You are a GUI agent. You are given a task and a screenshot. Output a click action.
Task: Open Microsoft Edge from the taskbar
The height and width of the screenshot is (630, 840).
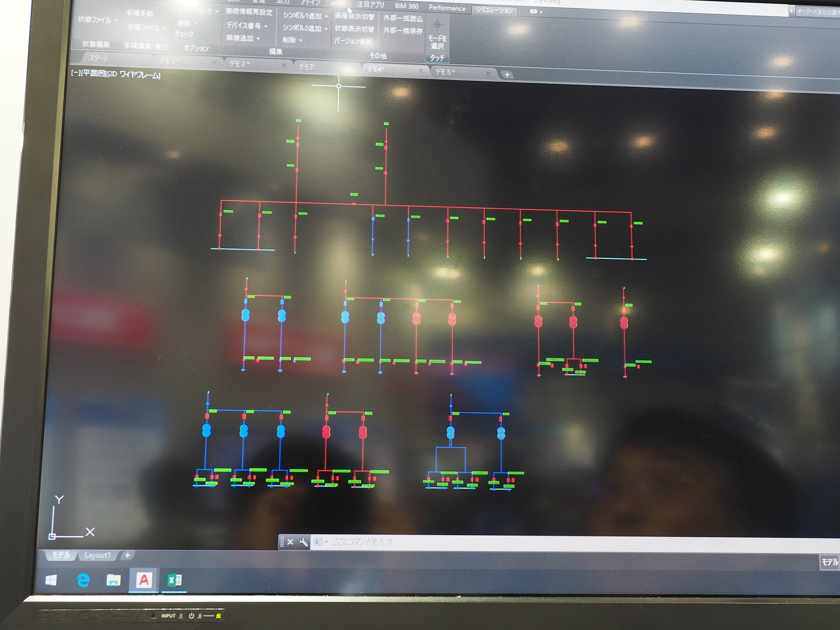click(83, 580)
